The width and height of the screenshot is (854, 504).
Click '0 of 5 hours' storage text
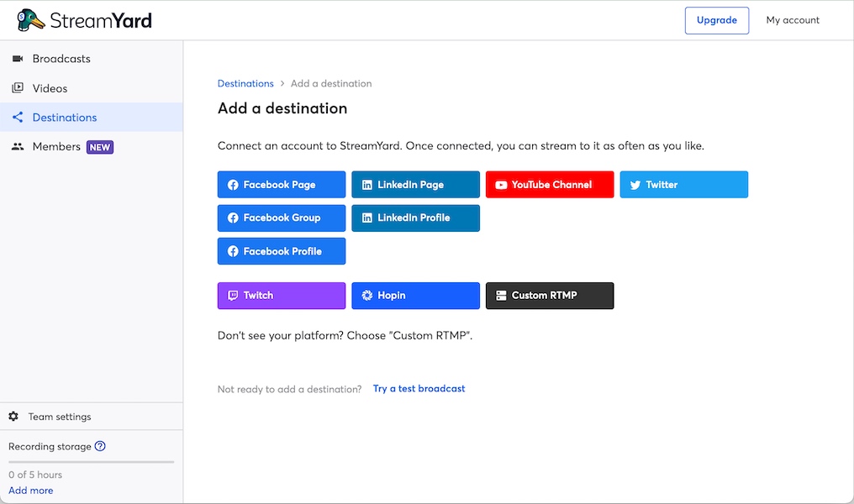(35, 475)
